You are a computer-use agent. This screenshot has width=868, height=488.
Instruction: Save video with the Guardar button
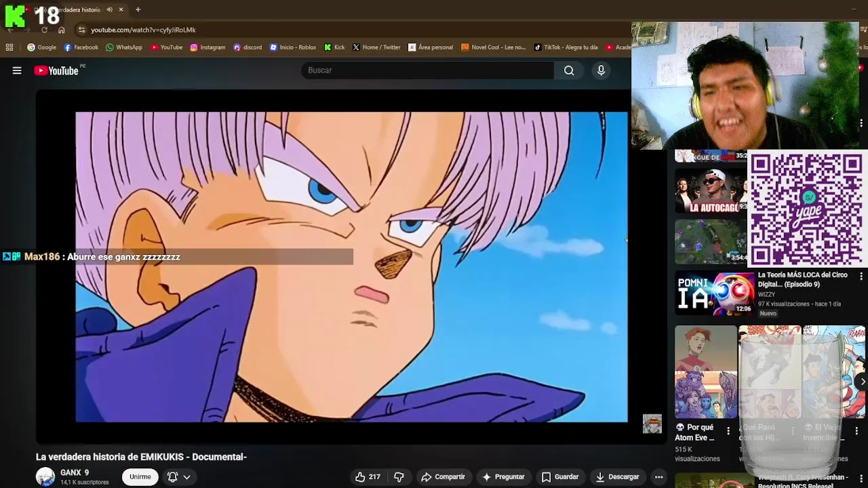click(559, 477)
